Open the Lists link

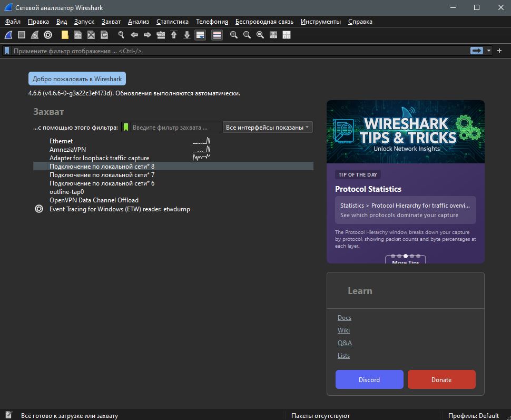[x=343, y=355]
